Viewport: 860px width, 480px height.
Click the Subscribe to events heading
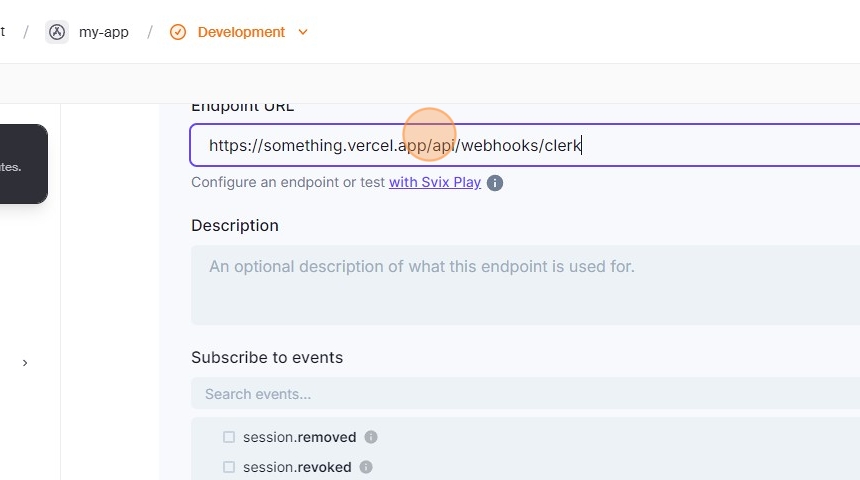267,358
